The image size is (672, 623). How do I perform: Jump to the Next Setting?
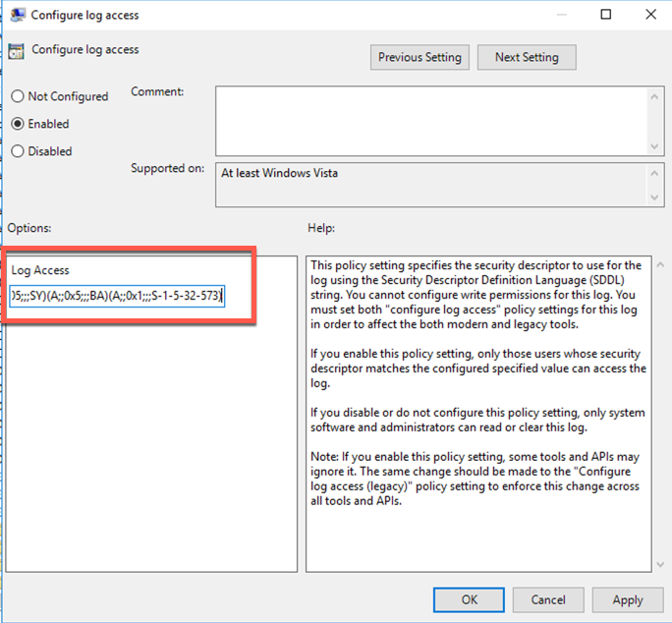(527, 57)
